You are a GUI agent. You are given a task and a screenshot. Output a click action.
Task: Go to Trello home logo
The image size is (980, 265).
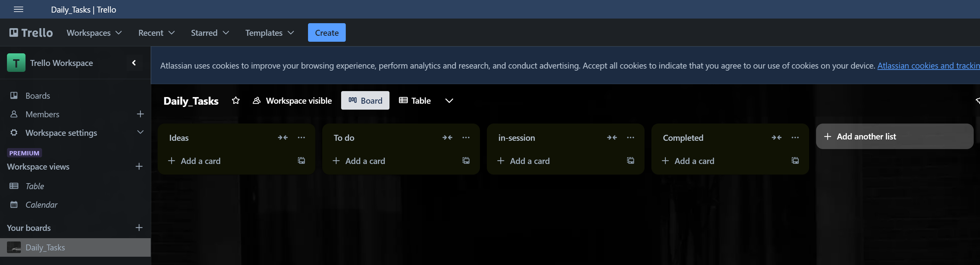click(x=31, y=33)
